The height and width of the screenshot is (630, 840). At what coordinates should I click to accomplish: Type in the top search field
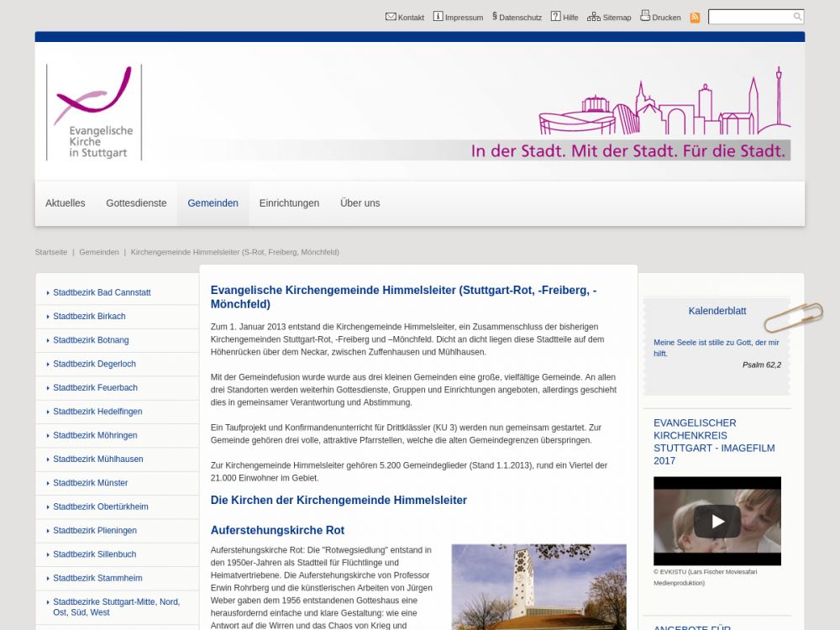click(x=750, y=17)
